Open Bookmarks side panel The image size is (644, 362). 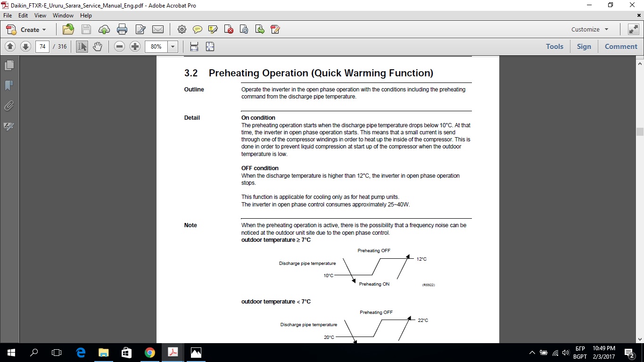pyautogui.click(x=9, y=85)
